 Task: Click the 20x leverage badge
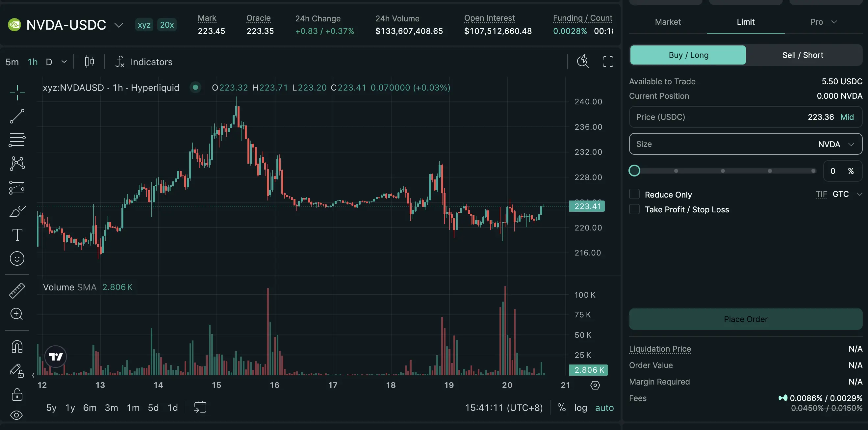[167, 25]
